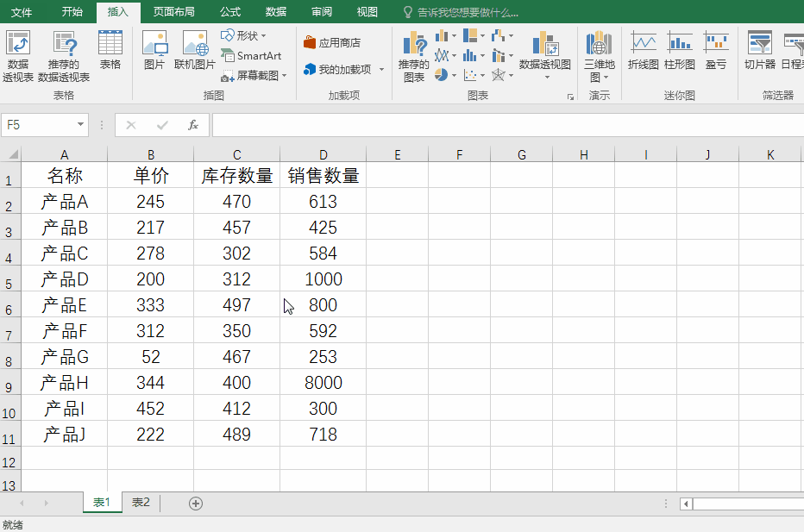This screenshot has width=804, height=532.
Task: Select the 库存数量 header cell
Action: click(x=237, y=175)
